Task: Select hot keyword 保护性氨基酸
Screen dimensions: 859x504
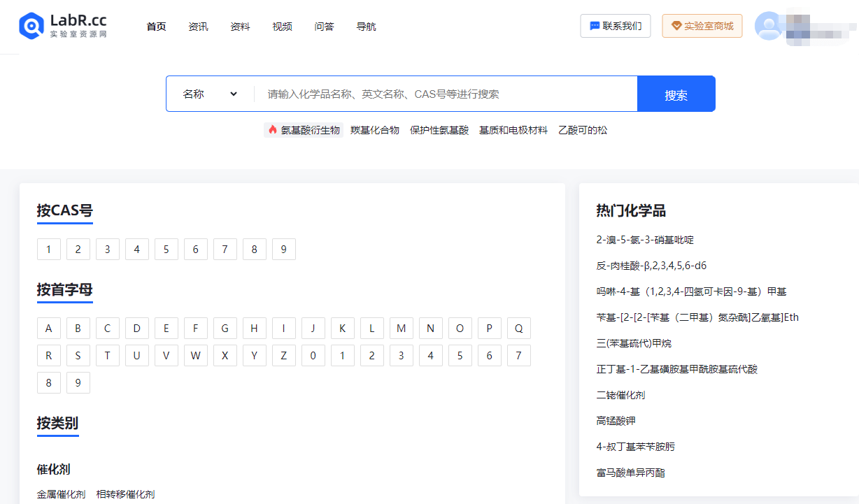Action: tap(439, 130)
